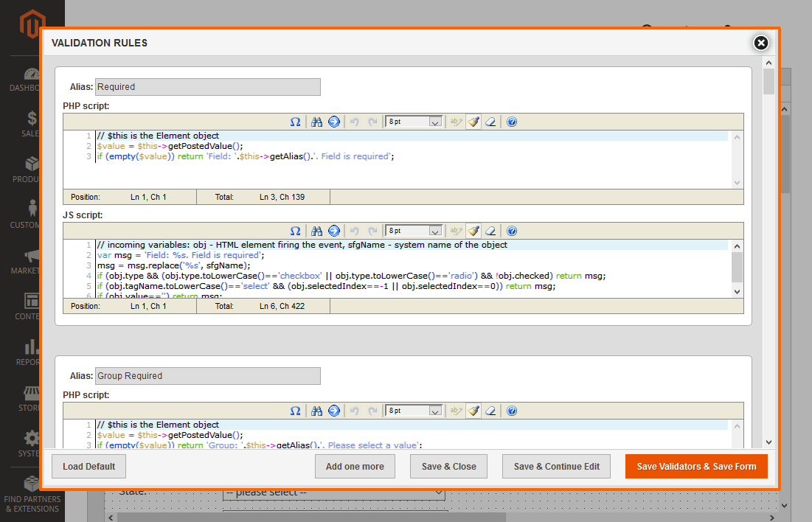Open help icon in Group Required PHP toolbar
This screenshot has height=522, width=812.
(x=512, y=411)
